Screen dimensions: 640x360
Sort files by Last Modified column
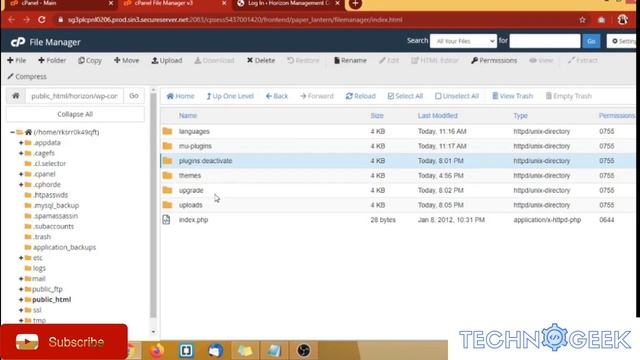point(438,116)
